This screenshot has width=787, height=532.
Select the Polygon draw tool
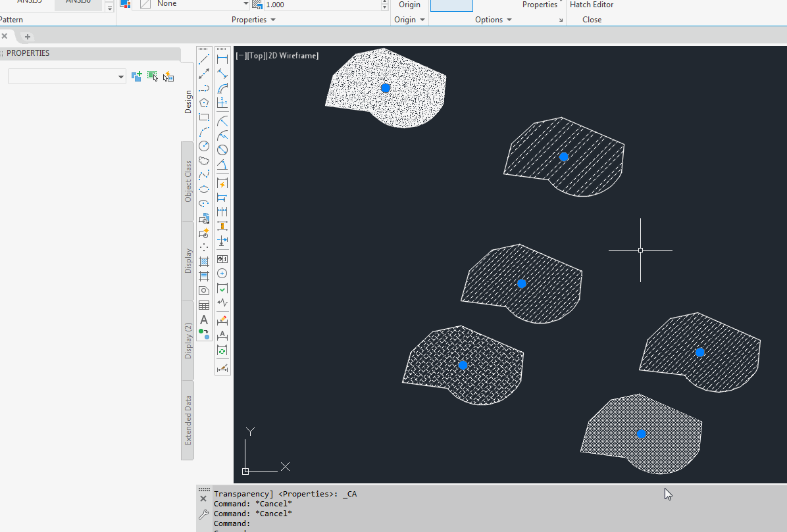(204, 103)
